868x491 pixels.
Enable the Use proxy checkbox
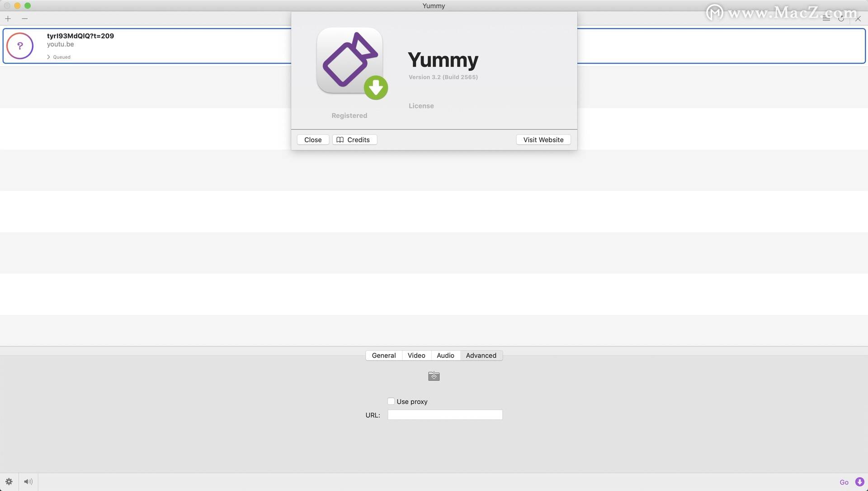click(x=391, y=401)
